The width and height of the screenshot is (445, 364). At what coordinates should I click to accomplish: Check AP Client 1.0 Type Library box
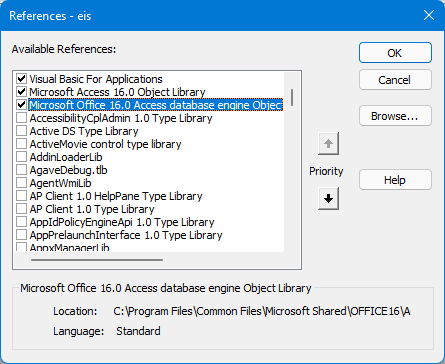[22, 209]
